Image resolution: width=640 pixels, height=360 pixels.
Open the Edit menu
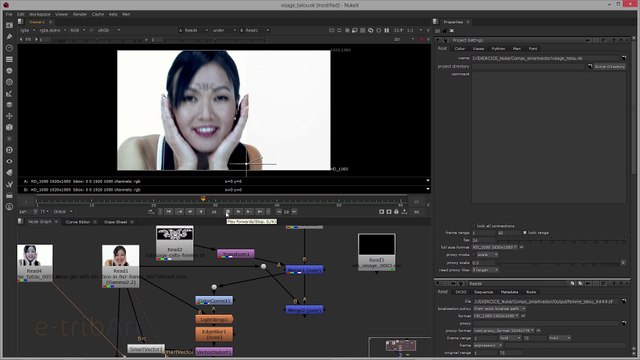[x=21, y=14]
